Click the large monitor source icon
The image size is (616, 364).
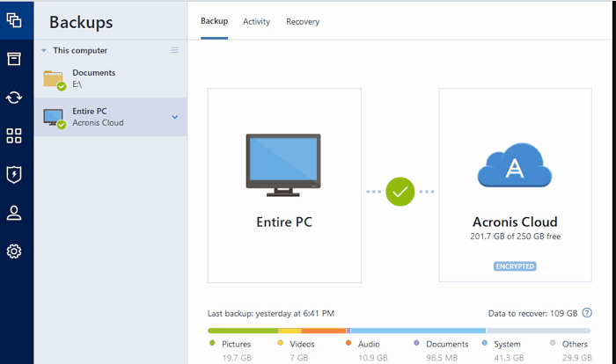[283, 165]
